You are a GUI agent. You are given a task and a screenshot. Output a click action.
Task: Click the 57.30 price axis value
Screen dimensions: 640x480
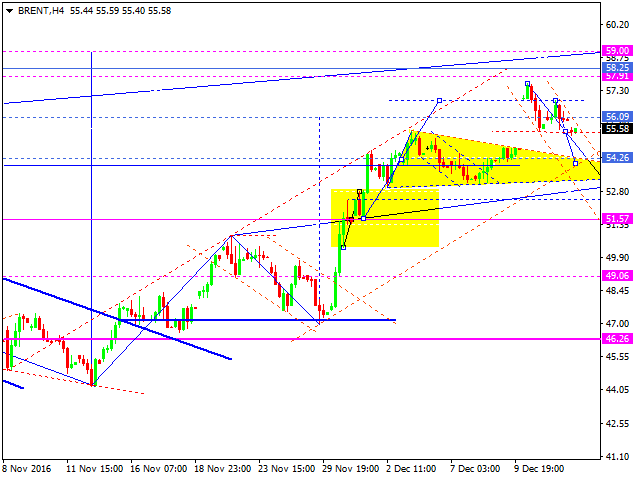[x=617, y=91]
